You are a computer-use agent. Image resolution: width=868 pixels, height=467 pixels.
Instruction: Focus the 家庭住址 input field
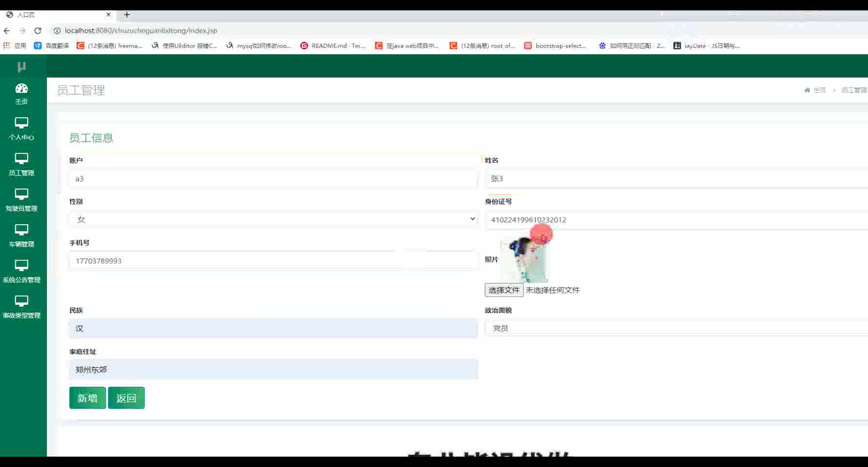(x=273, y=369)
